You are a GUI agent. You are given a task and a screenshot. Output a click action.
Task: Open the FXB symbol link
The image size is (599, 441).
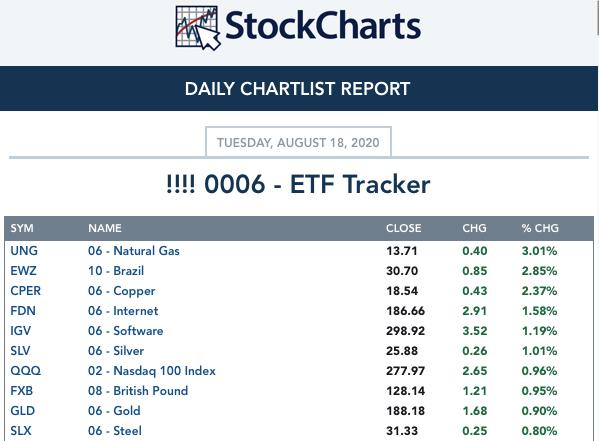click(21, 391)
